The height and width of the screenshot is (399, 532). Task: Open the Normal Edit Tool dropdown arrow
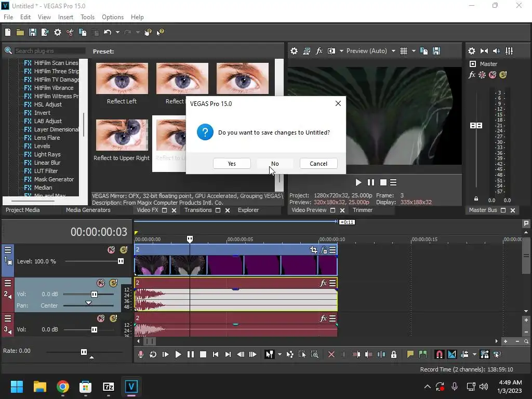[x=280, y=354]
